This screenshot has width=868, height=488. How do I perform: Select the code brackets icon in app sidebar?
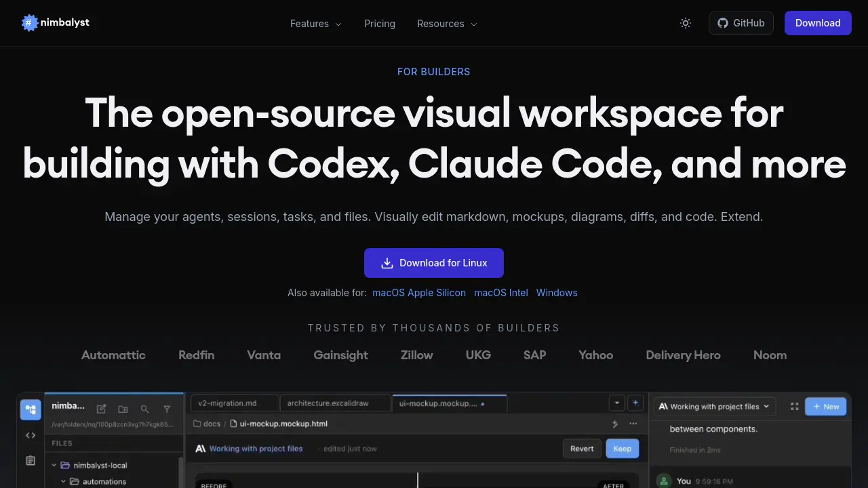tap(31, 435)
